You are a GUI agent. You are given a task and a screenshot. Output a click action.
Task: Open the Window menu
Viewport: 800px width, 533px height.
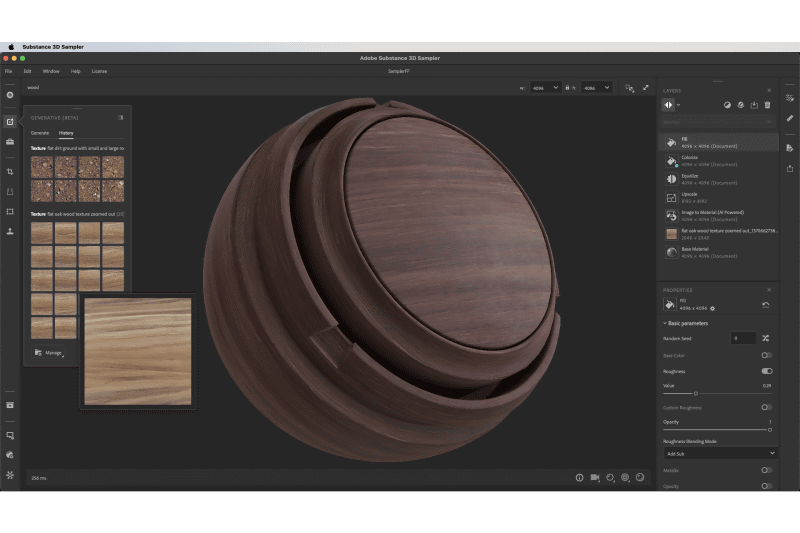pyautogui.click(x=51, y=71)
